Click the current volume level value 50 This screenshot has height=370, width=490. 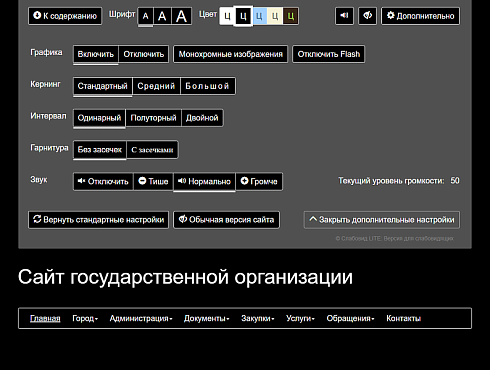pyautogui.click(x=455, y=181)
